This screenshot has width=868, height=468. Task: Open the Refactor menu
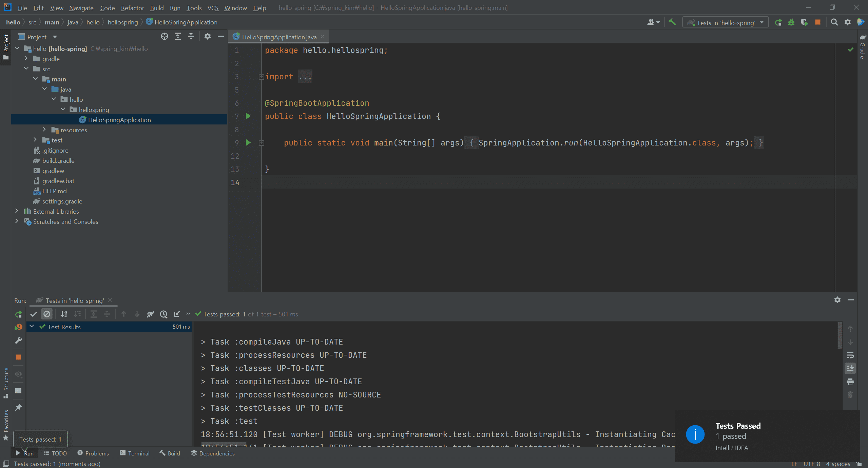(132, 7)
